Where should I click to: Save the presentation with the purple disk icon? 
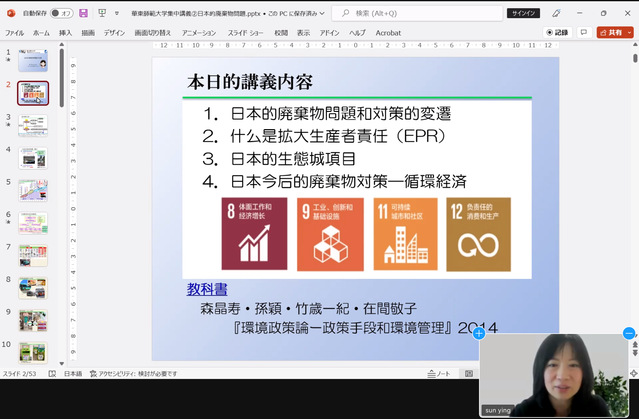point(83,13)
